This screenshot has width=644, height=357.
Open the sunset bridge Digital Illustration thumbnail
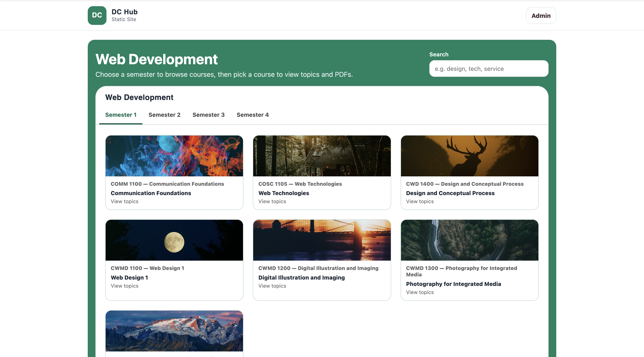(322, 240)
